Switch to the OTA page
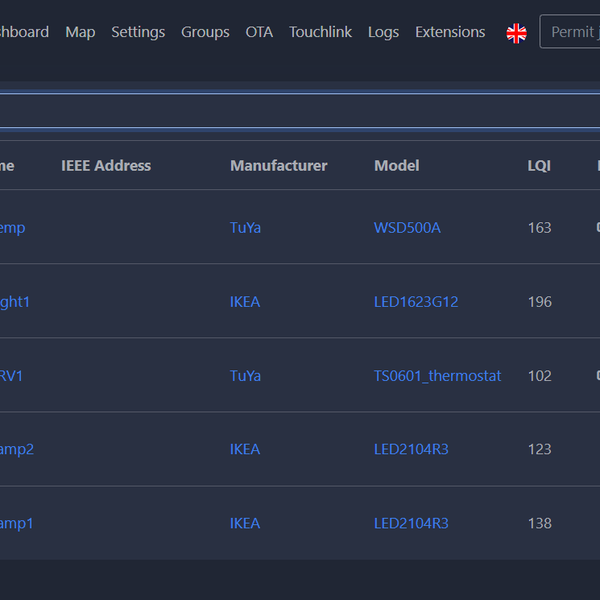 [259, 32]
